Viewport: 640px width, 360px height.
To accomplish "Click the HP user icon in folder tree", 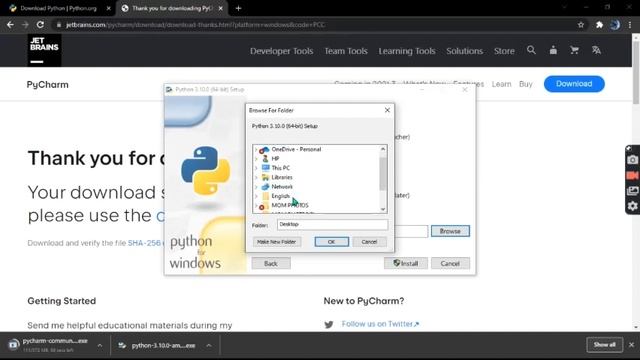I will 265,158.
